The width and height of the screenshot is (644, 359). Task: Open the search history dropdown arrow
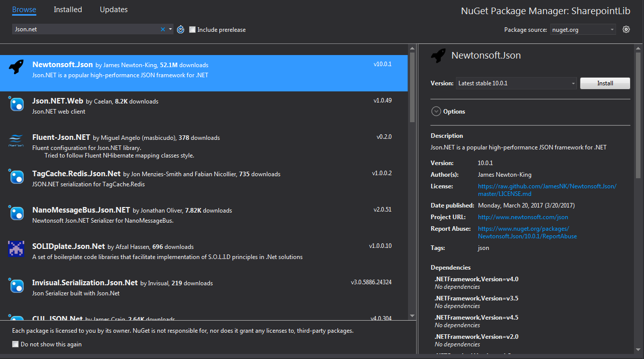click(170, 29)
